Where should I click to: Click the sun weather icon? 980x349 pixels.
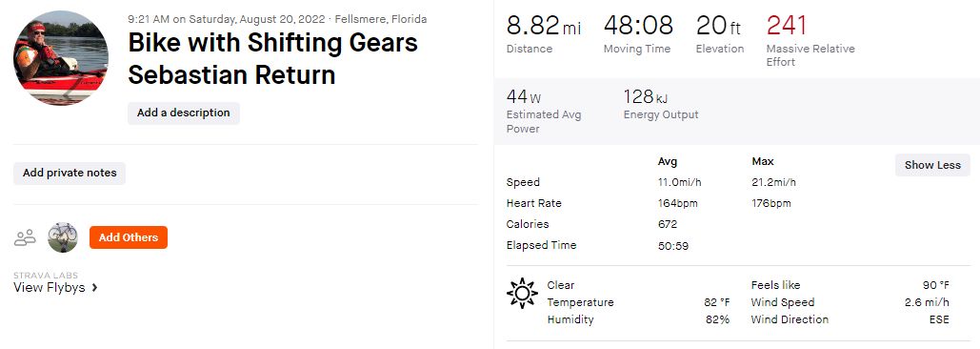523,294
